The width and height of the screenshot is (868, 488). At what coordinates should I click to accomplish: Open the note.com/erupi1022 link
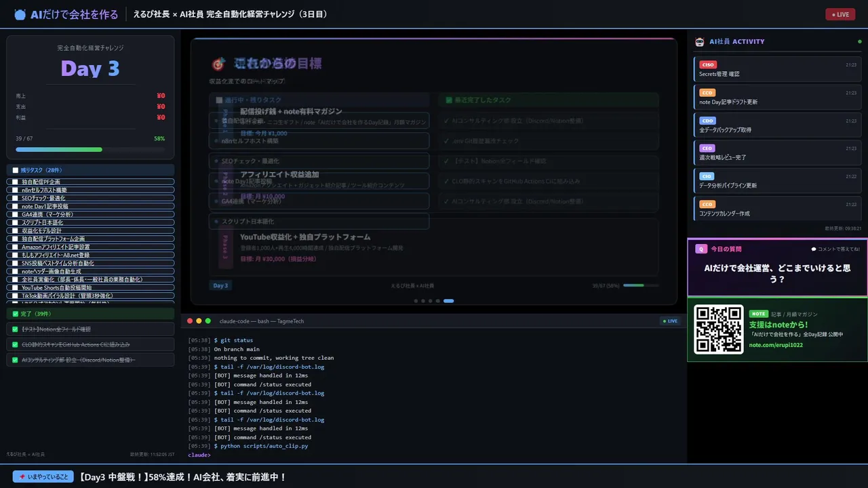(x=776, y=345)
